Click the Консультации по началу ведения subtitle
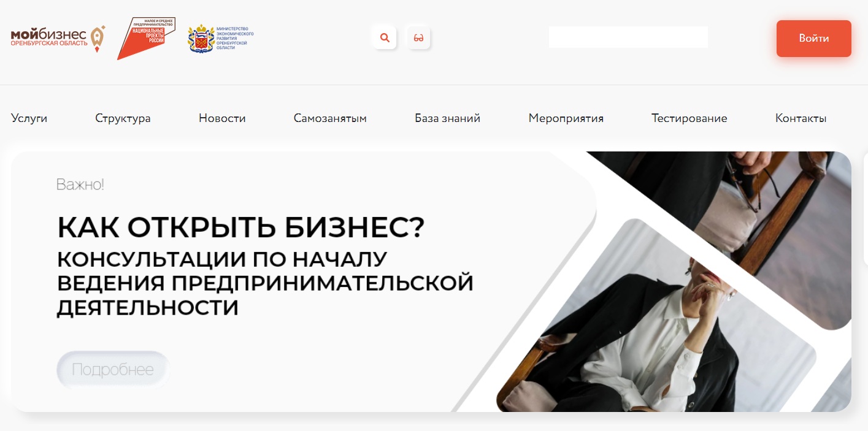Image resolution: width=868 pixels, height=431 pixels. [265, 283]
